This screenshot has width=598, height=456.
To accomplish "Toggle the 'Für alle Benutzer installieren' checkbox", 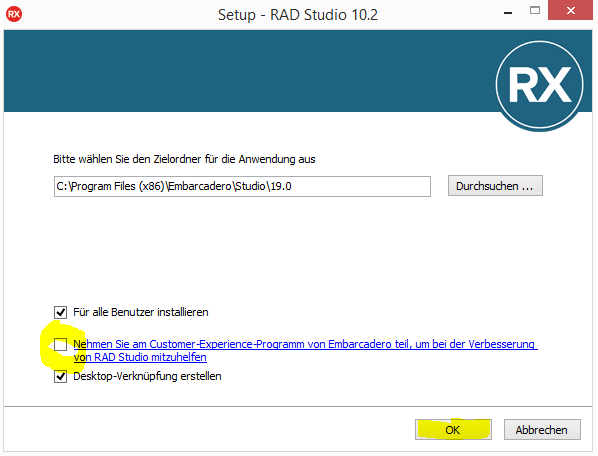I will point(60,312).
